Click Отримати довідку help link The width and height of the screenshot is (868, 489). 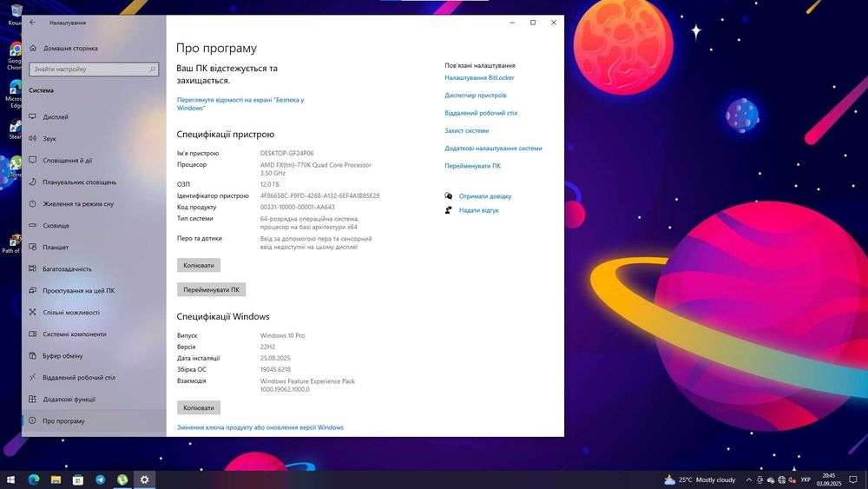coord(485,196)
